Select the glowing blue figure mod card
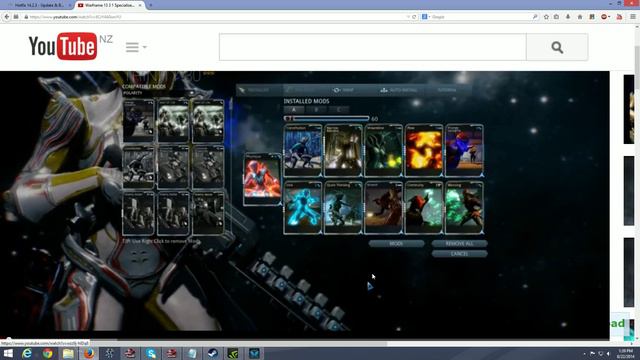The width and height of the screenshot is (640, 360). tap(302, 208)
